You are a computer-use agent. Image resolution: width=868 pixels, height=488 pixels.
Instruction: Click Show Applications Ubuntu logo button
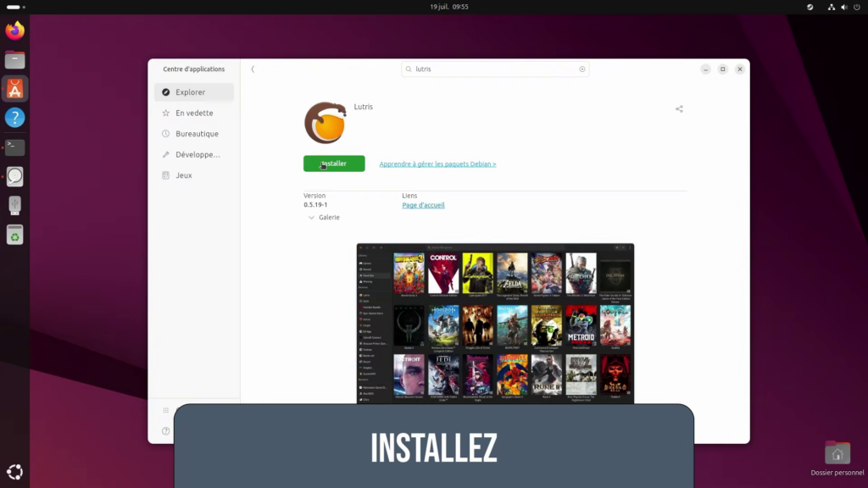tap(15, 472)
